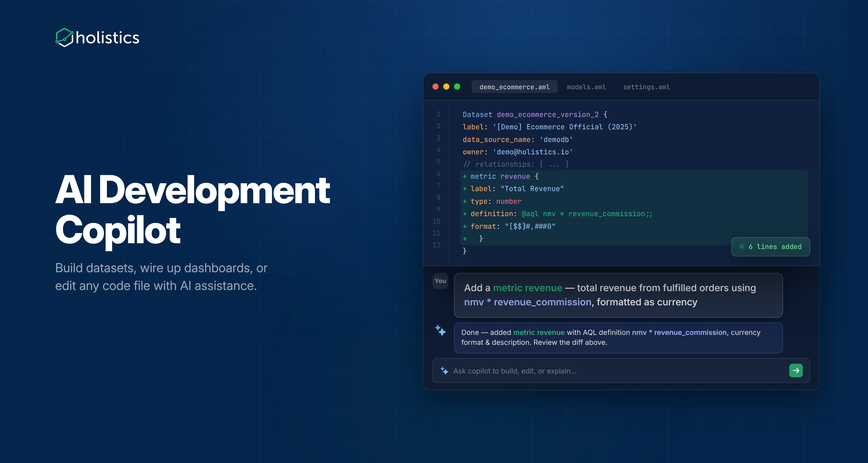
Task: Click line number 12 in the gutter
Action: tap(436, 245)
